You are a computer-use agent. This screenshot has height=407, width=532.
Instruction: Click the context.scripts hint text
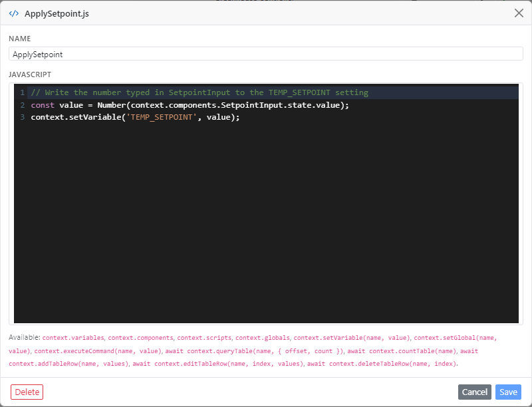tap(204, 338)
